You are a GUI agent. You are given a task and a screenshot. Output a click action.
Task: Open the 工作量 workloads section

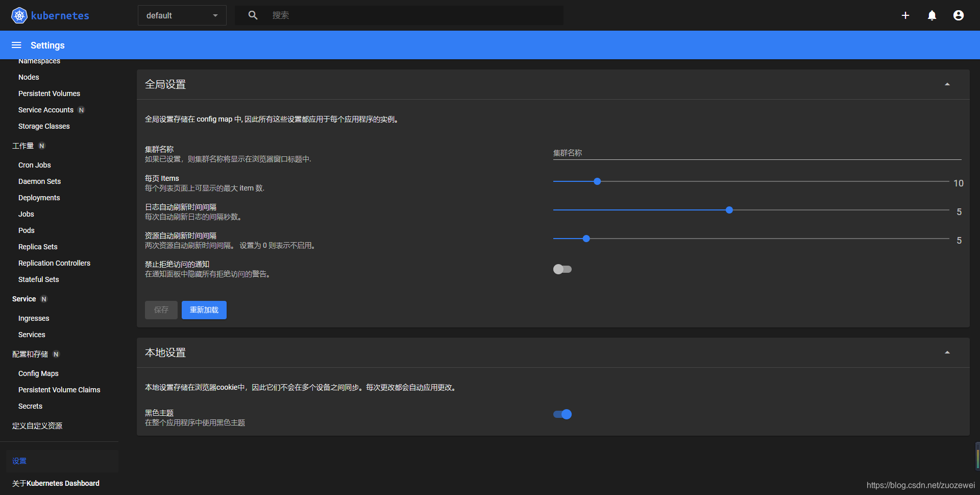click(x=23, y=146)
